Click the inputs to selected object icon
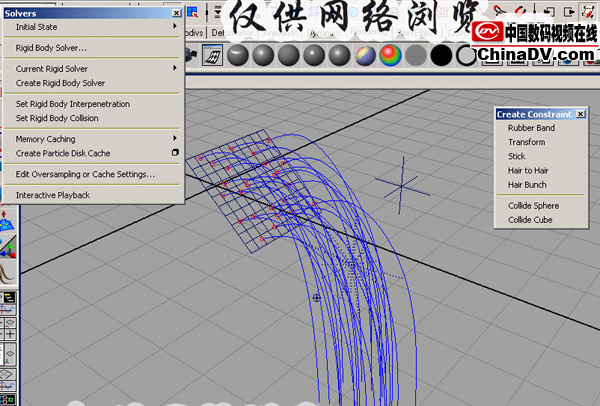The image size is (600, 406). [x=549, y=11]
